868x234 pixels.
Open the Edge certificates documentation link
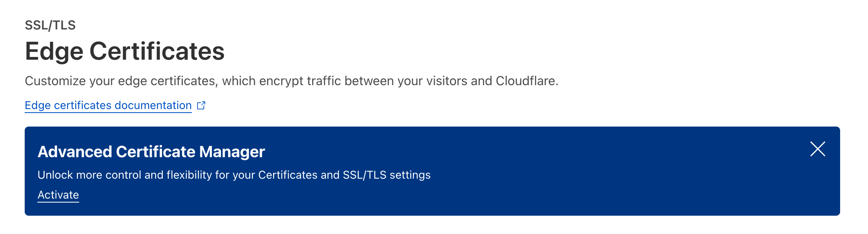108,105
